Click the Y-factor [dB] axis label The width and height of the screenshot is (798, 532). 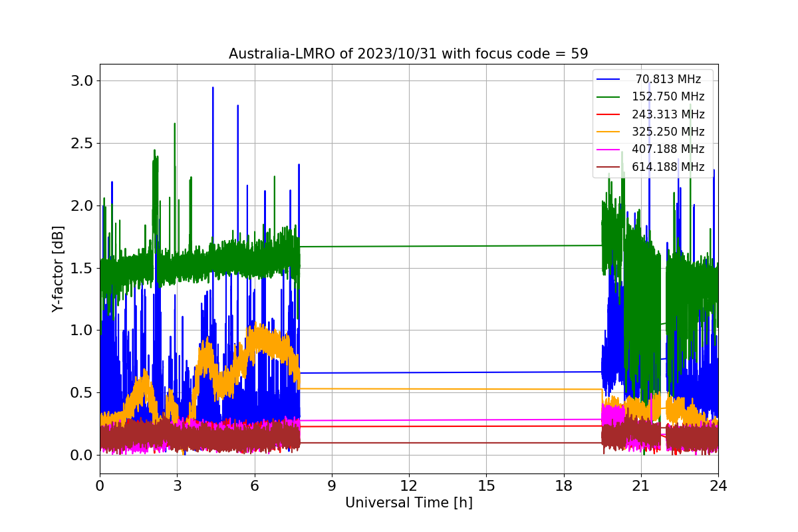[x=59, y=269]
